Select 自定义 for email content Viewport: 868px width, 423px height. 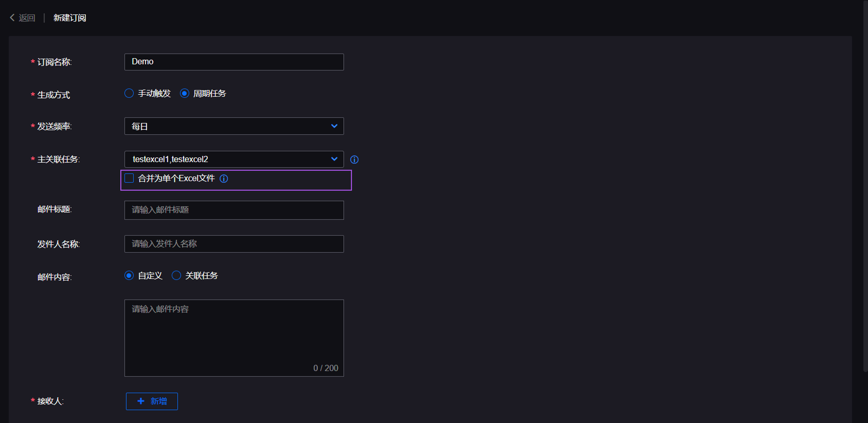(x=129, y=275)
